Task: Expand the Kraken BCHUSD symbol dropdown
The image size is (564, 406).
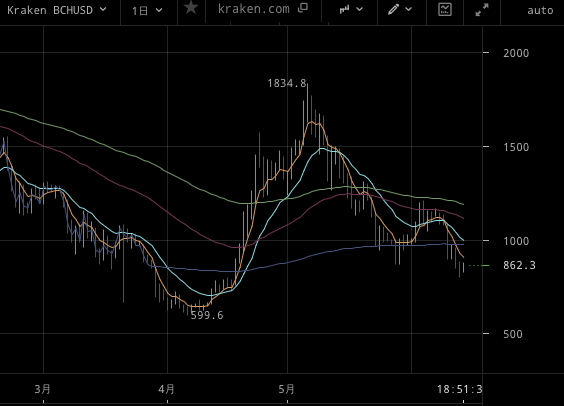Action: click(57, 10)
